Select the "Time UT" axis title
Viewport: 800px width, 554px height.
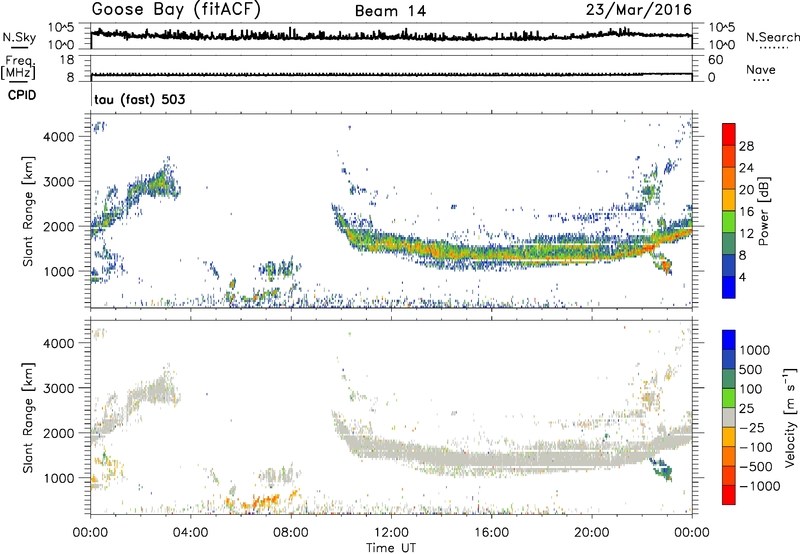[391, 548]
